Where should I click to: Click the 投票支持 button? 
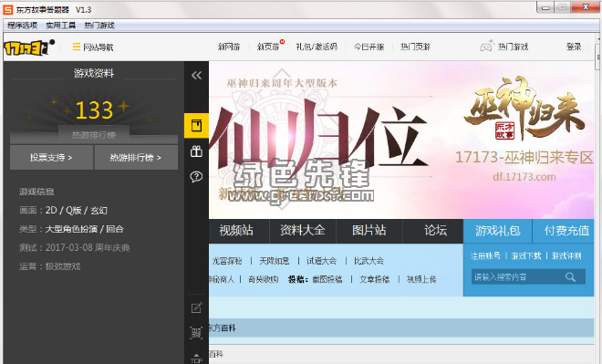[x=51, y=158]
